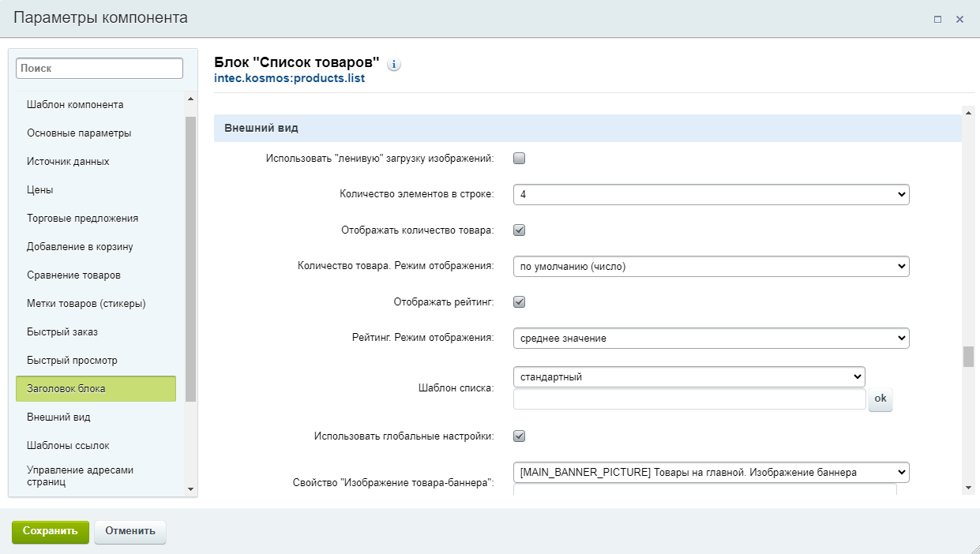The width and height of the screenshot is (980, 554).
Task: Toggle lazy image loading checkbox
Action: point(519,159)
